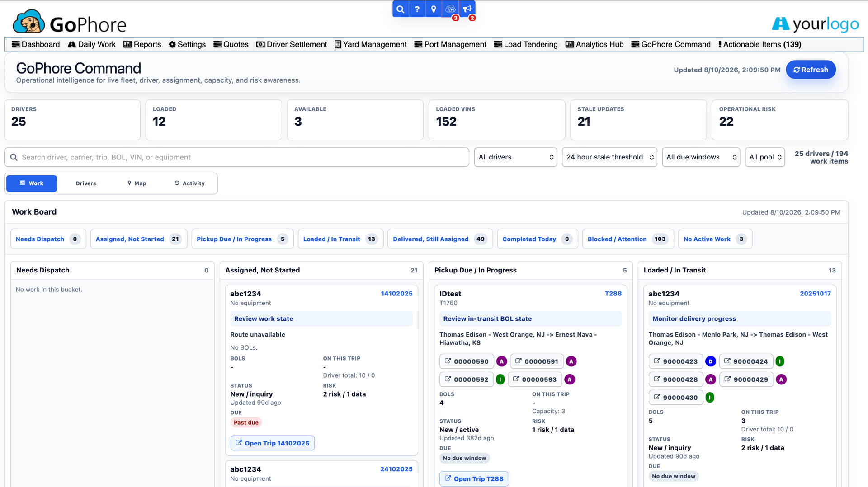Open Yard Management menu
The height and width of the screenshot is (487, 868).
[x=371, y=44]
